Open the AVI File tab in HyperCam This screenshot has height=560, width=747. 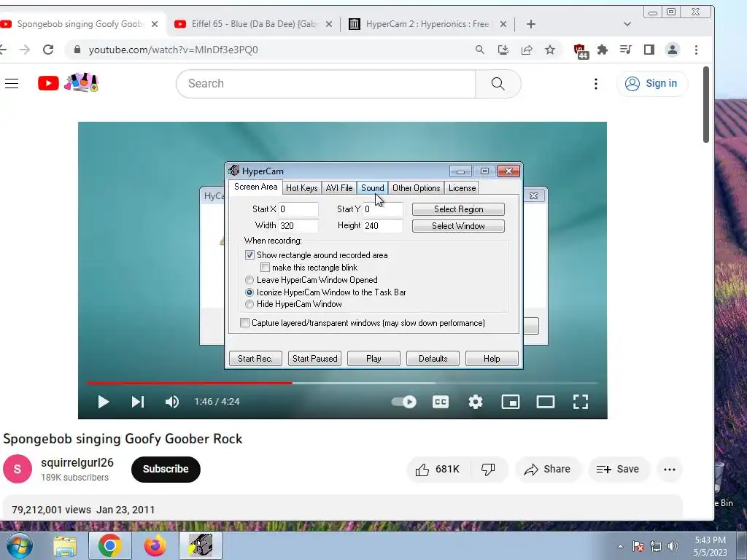pos(339,188)
